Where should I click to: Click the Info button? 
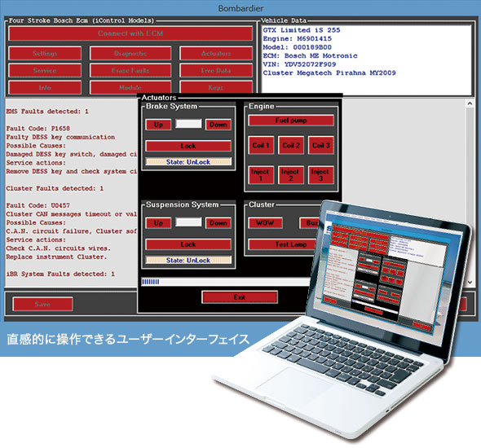[45, 87]
